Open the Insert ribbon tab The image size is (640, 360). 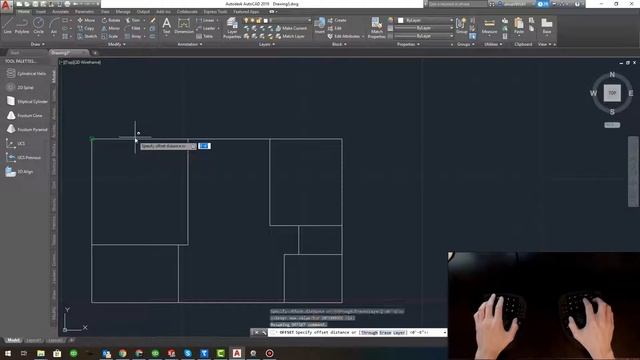[x=41, y=12]
